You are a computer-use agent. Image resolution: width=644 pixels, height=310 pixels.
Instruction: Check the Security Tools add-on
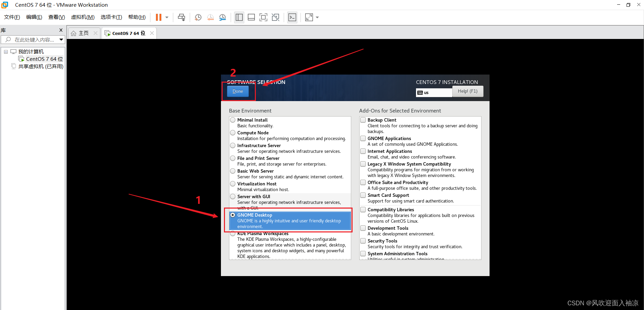[363, 241]
